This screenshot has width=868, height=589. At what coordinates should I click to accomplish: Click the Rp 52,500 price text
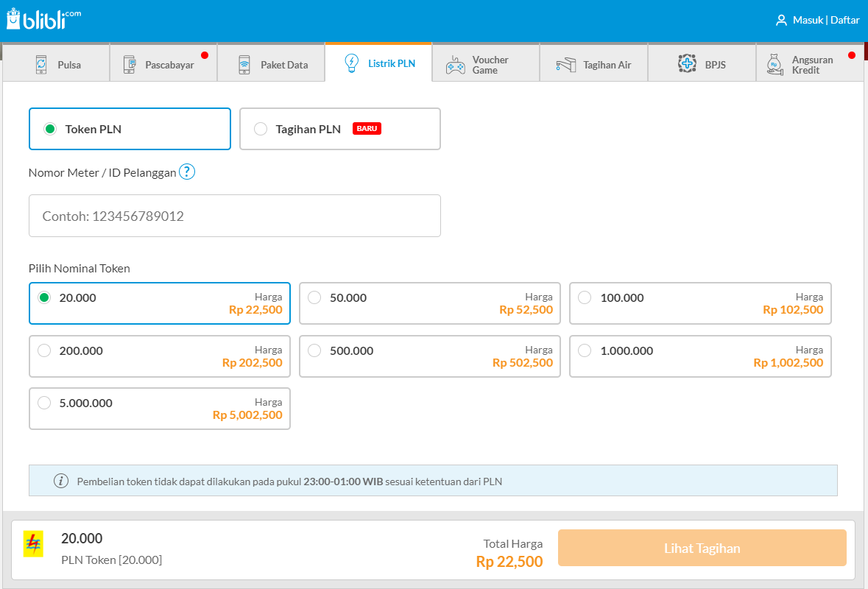pyautogui.click(x=526, y=310)
